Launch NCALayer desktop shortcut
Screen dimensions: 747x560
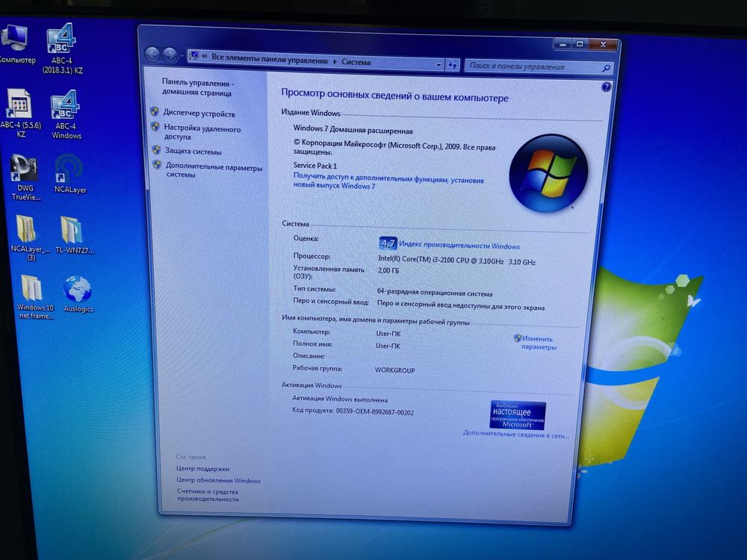coord(69,174)
